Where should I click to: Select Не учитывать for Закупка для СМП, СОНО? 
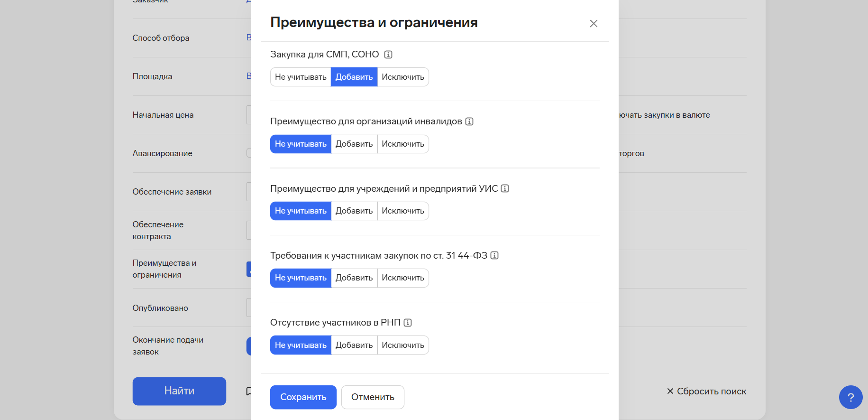[301, 77]
